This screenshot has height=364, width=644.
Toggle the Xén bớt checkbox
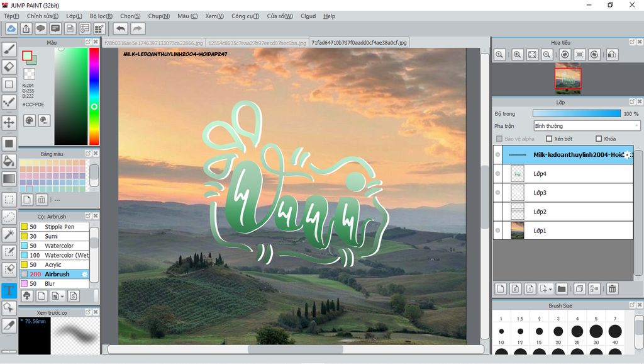point(549,139)
